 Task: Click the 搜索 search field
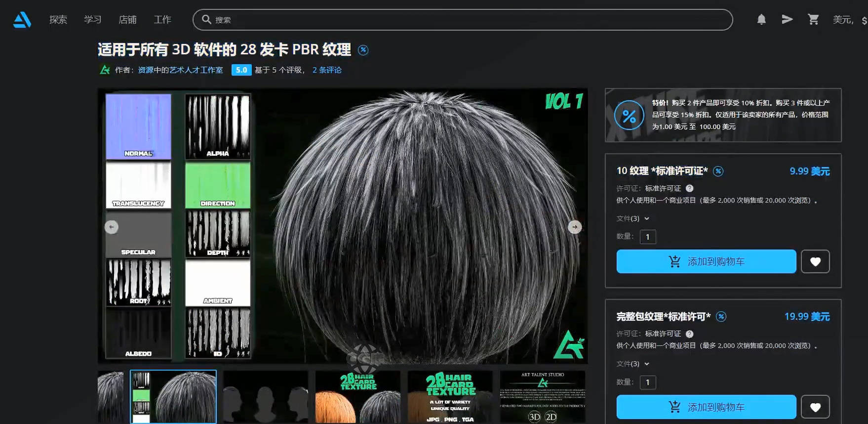pyautogui.click(x=462, y=20)
